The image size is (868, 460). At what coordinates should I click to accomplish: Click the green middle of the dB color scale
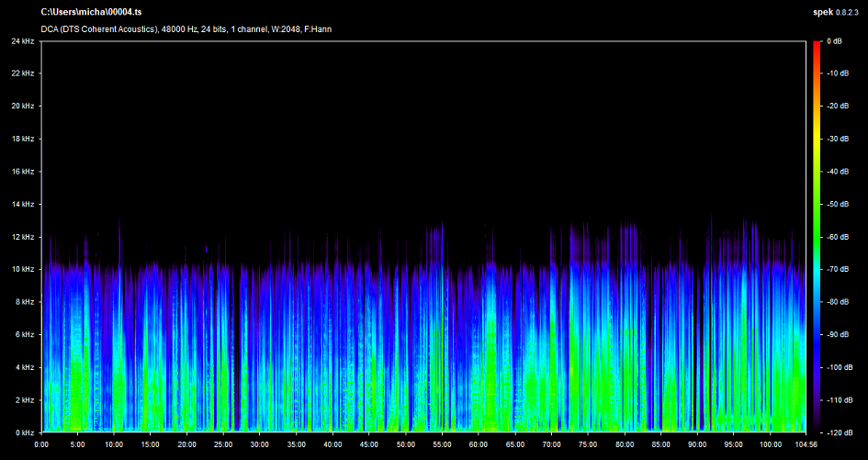[x=816, y=220]
